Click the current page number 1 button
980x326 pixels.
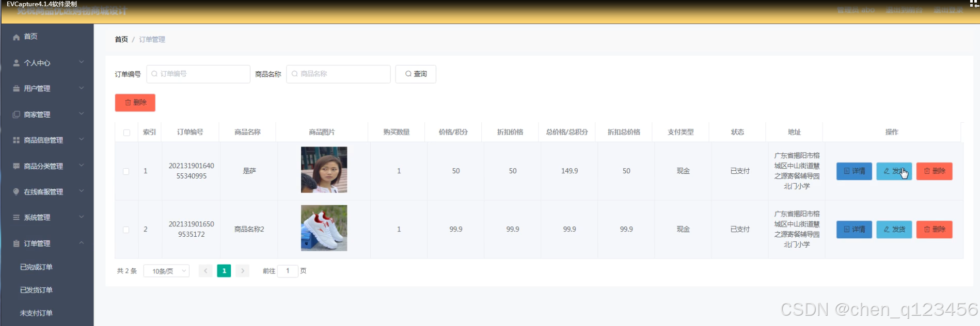224,271
